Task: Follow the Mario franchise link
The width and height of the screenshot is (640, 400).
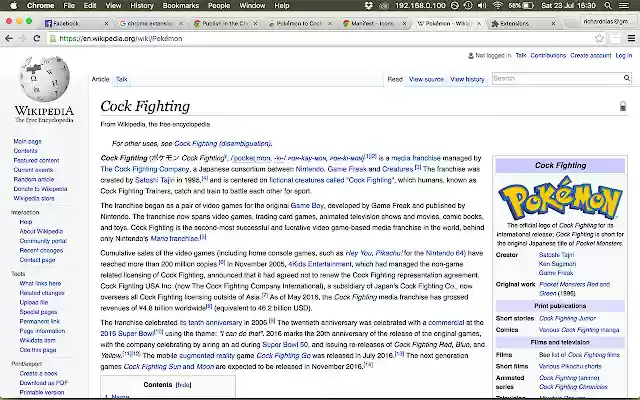Action: (174, 238)
